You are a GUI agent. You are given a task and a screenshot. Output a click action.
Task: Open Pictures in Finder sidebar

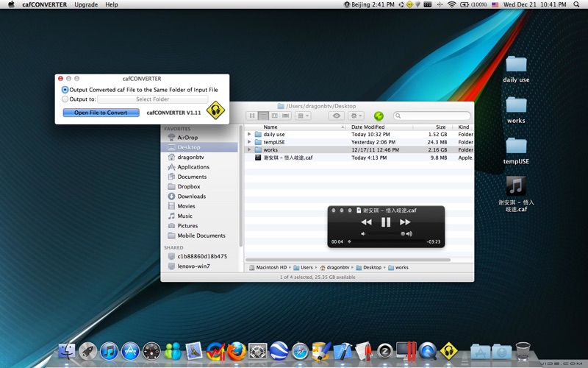(187, 226)
